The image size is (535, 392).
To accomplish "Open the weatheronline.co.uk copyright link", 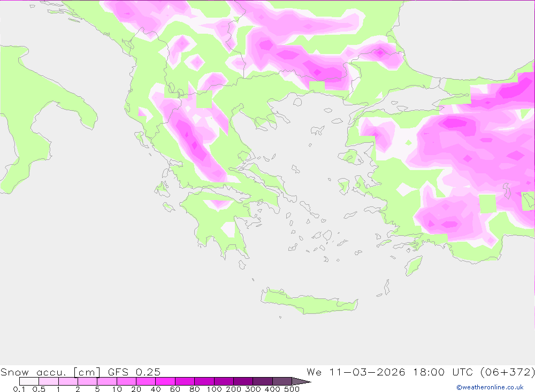I will 490,387.
